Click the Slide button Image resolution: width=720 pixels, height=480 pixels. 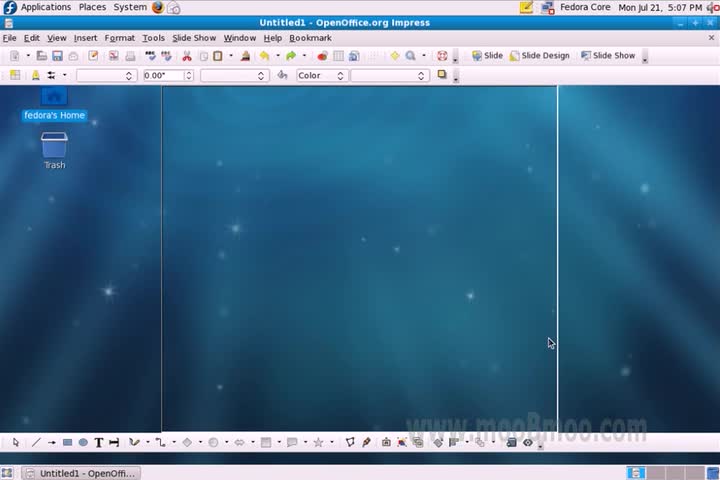coord(488,56)
